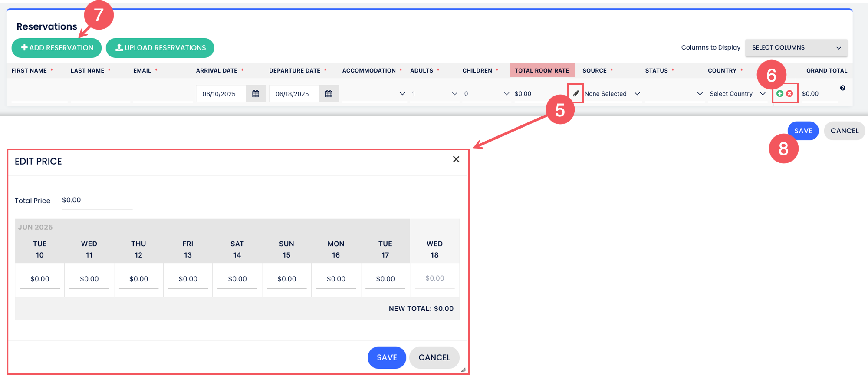
Task: Click the WED 18 greyed price field
Action: click(x=435, y=279)
